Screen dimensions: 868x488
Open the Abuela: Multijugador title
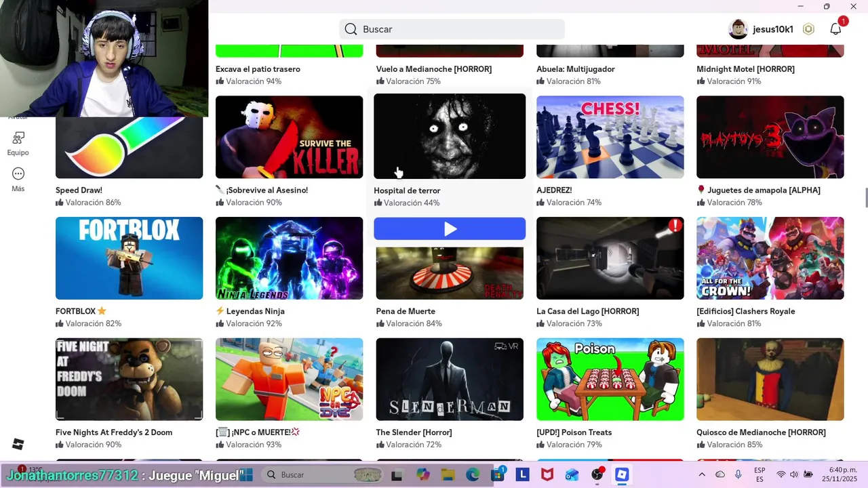[x=576, y=69]
